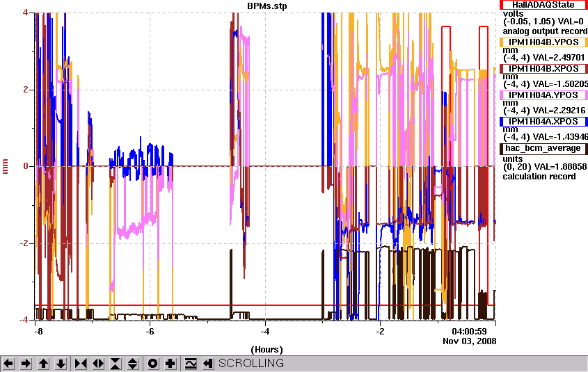The width and height of the screenshot is (588, 372).
Task: Pan the graph downward with down arrow
Action: 61,364
